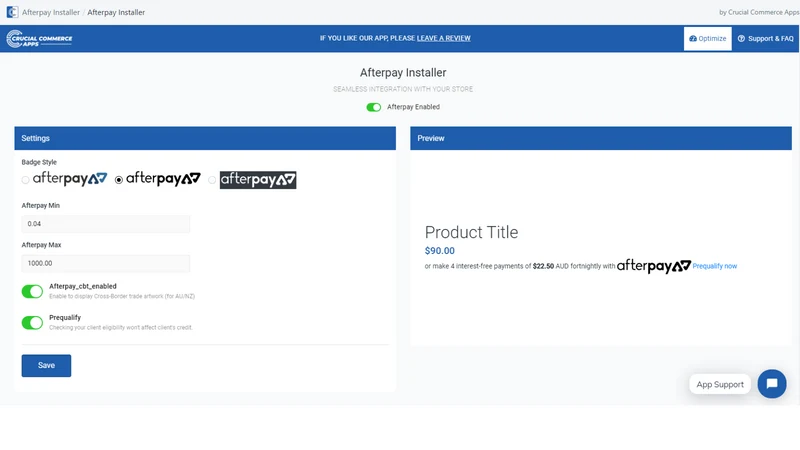Select the black Afterpay badge style
800x450 pixels.
(x=119, y=180)
